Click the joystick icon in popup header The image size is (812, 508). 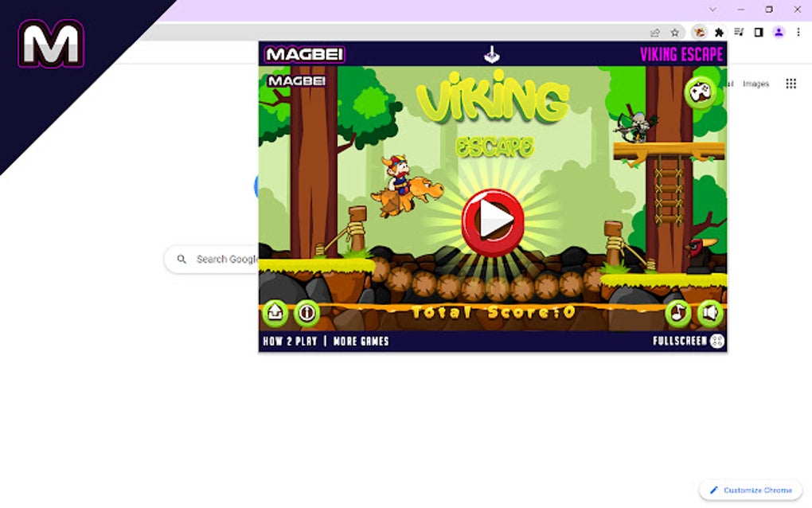(x=492, y=54)
